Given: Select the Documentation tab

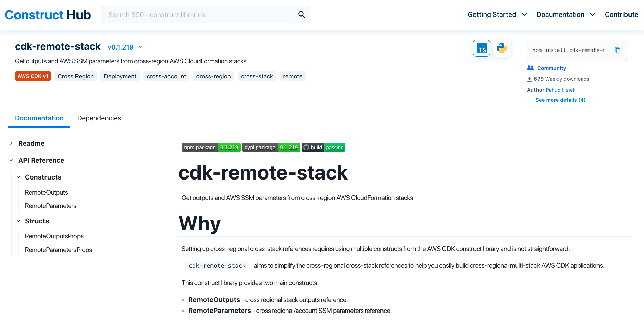Looking at the screenshot, I should (x=39, y=118).
